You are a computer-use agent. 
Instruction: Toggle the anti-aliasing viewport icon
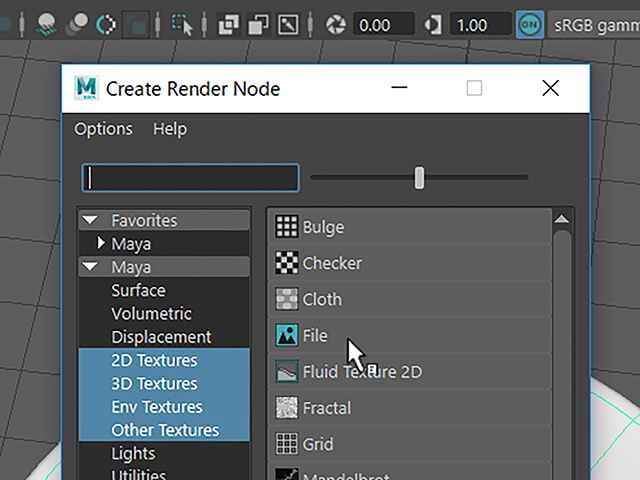coord(136,24)
